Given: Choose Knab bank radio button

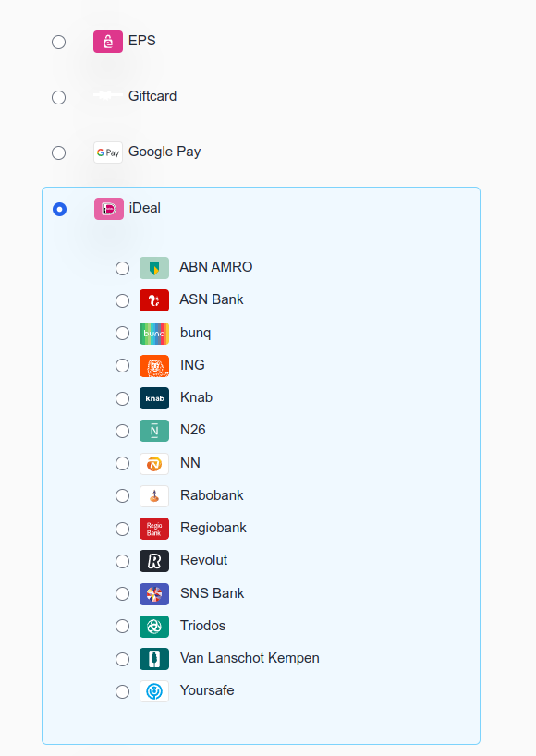Looking at the screenshot, I should pyautogui.click(x=122, y=398).
